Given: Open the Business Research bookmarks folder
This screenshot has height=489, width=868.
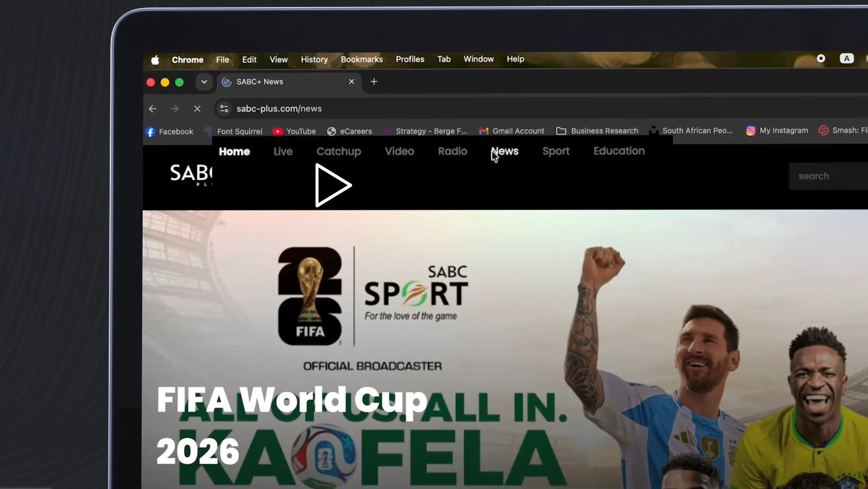Looking at the screenshot, I should coord(597,131).
